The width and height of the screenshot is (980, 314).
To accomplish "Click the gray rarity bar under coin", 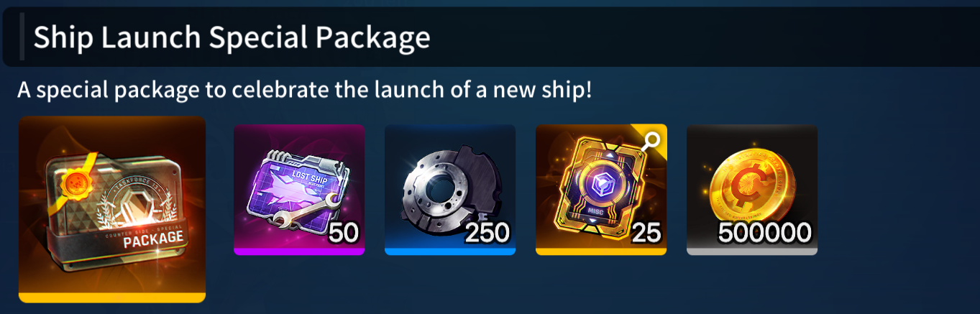I will point(752,251).
